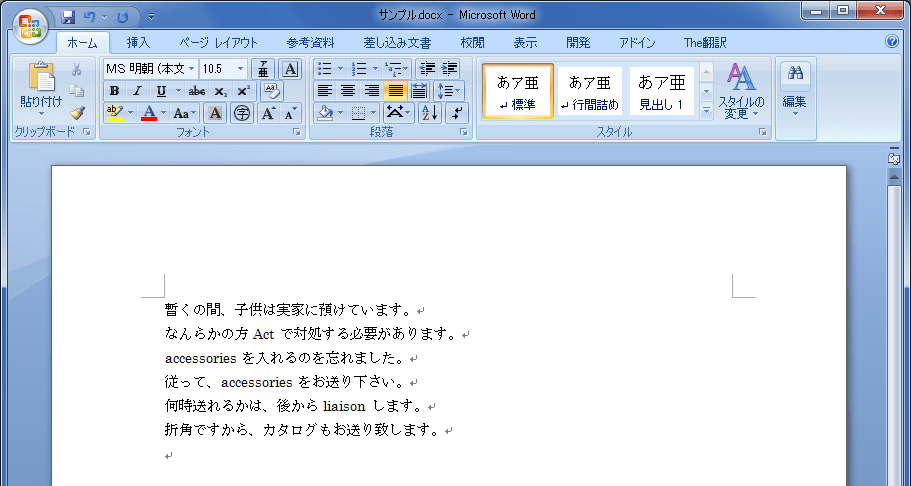Click the Save icon in quick access toolbar

tap(68, 16)
